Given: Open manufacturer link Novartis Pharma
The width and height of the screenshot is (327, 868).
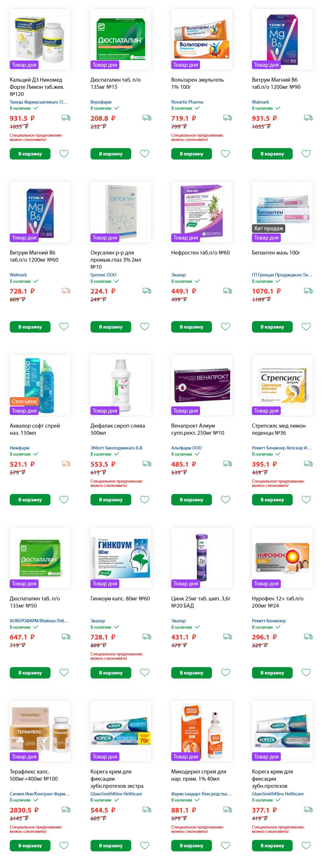Looking at the screenshot, I should tap(187, 102).
